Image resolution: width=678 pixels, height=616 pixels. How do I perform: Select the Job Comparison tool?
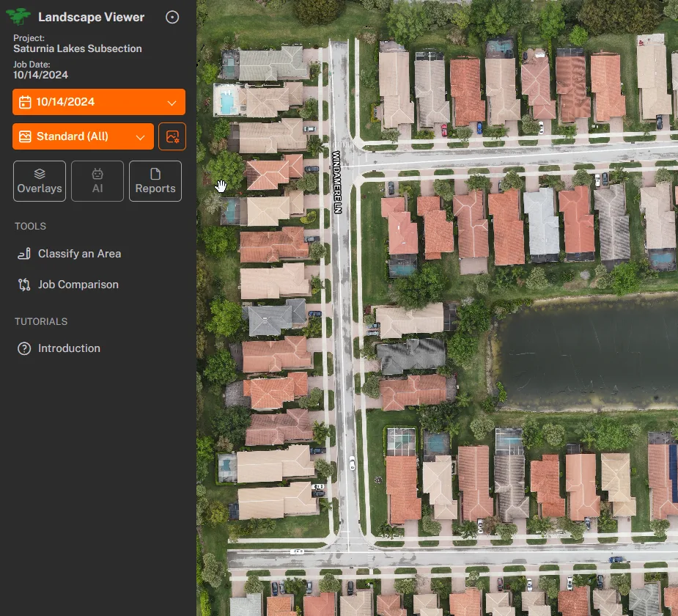pyautogui.click(x=68, y=285)
